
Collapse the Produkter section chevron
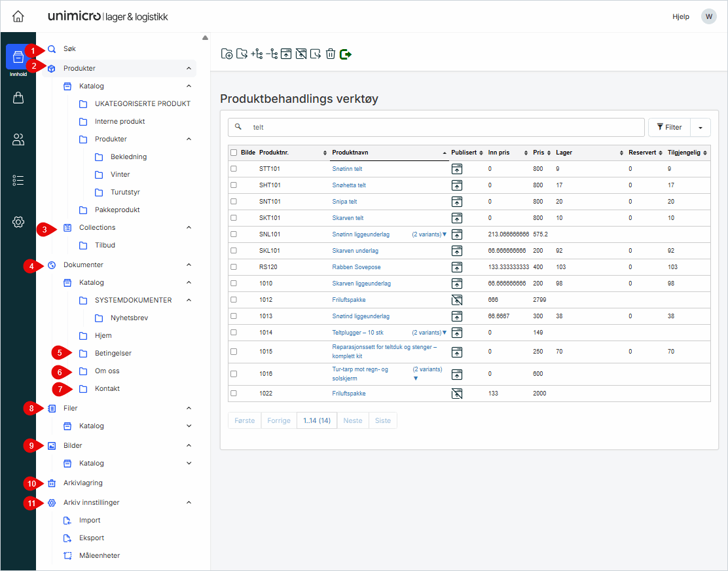click(189, 68)
